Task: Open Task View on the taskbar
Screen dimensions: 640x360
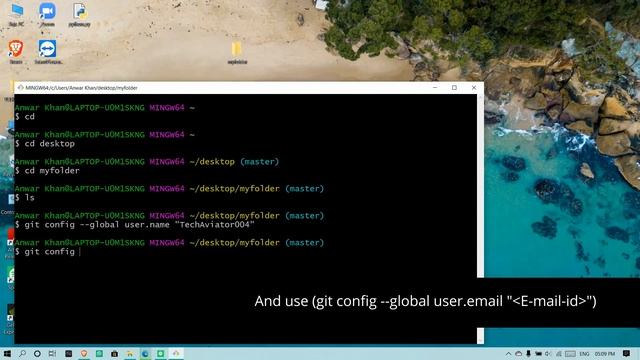Action: pyautogui.click(x=52, y=353)
